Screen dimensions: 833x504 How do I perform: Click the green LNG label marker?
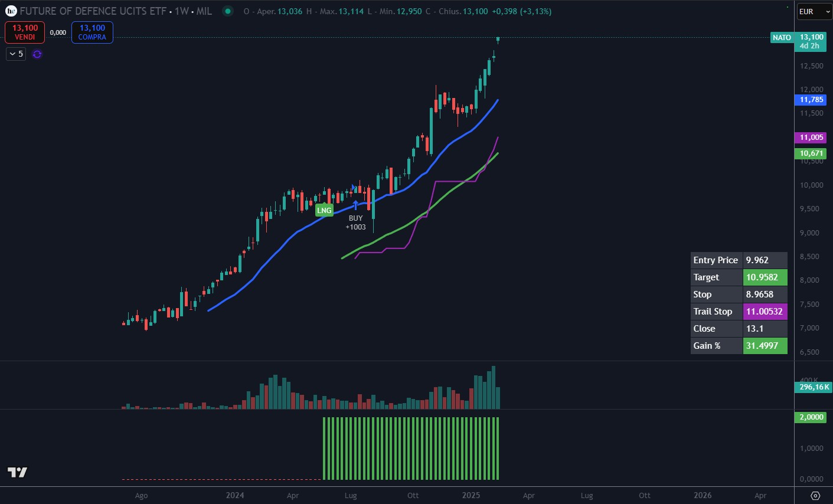pyautogui.click(x=324, y=210)
